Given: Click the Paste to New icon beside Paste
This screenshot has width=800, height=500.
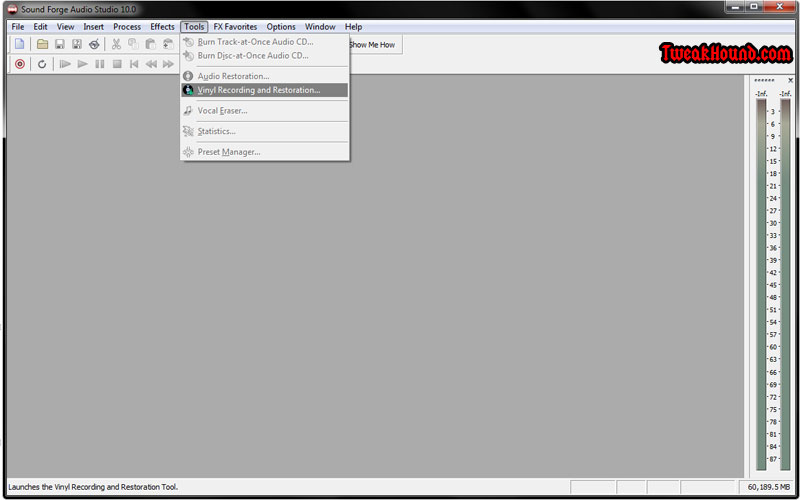Looking at the screenshot, I should [168, 44].
